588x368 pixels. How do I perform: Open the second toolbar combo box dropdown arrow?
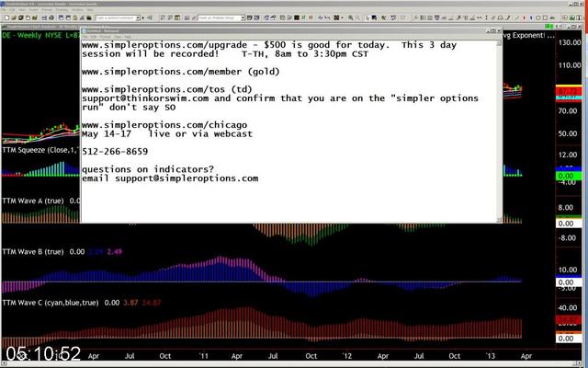click(x=243, y=17)
